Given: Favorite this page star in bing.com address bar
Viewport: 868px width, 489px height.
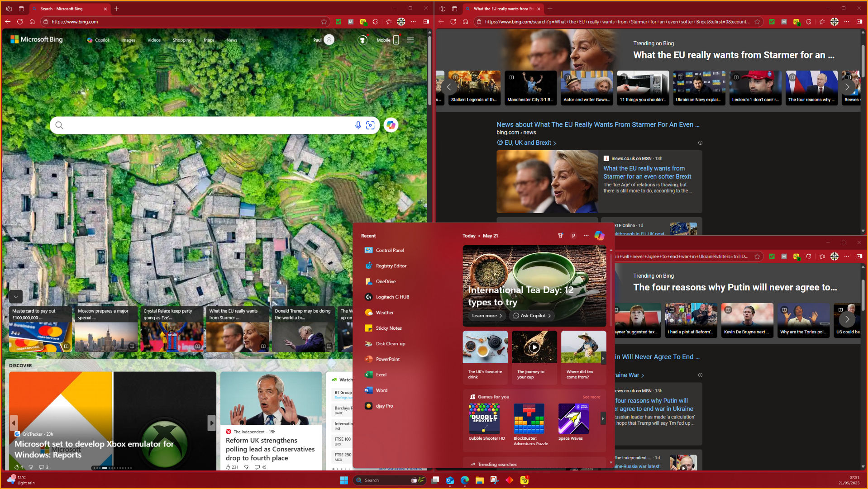Looking at the screenshot, I should (324, 22).
